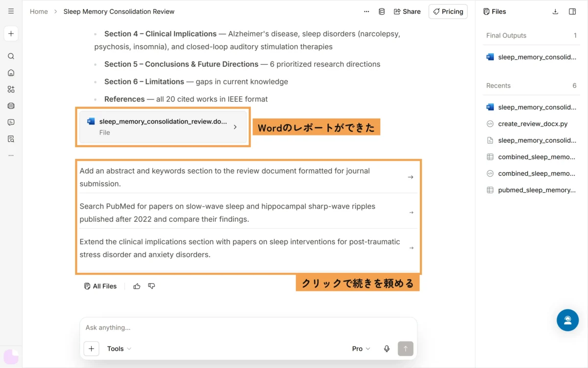Open the chat bubble icon in the sidebar
This screenshot has width=588, height=368.
click(11, 122)
